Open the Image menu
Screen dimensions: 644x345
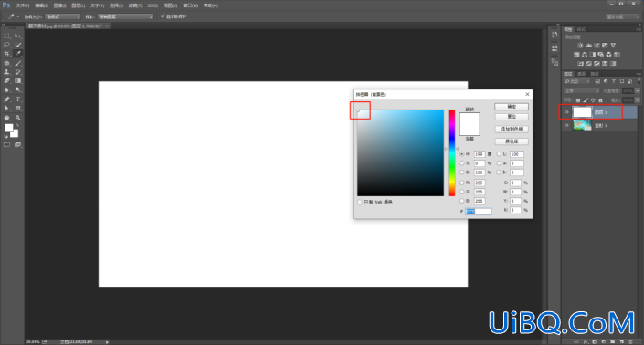pos(60,5)
